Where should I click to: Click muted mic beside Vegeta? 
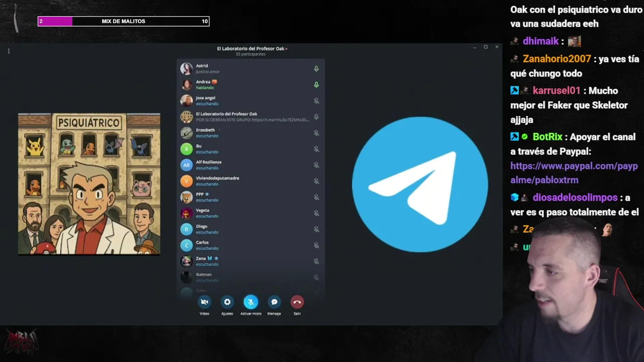[x=316, y=214]
